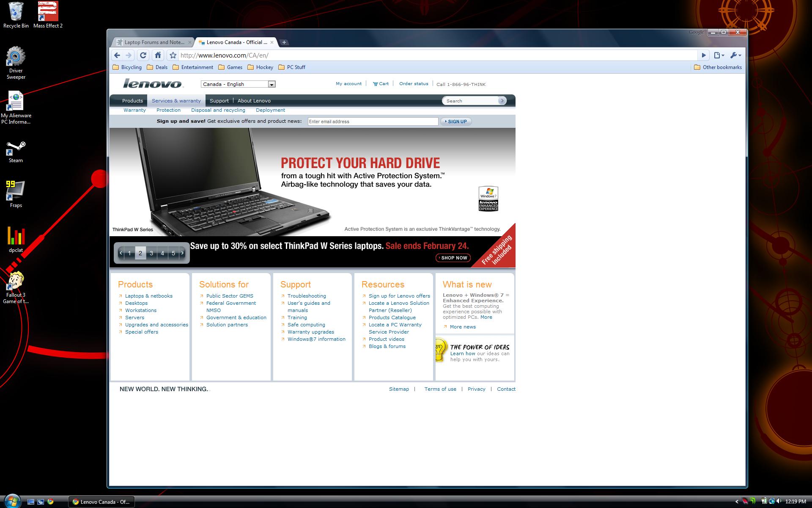Select the Services & warranty menu
The width and height of the screenshot is (812, 508).
coord(176,101)
